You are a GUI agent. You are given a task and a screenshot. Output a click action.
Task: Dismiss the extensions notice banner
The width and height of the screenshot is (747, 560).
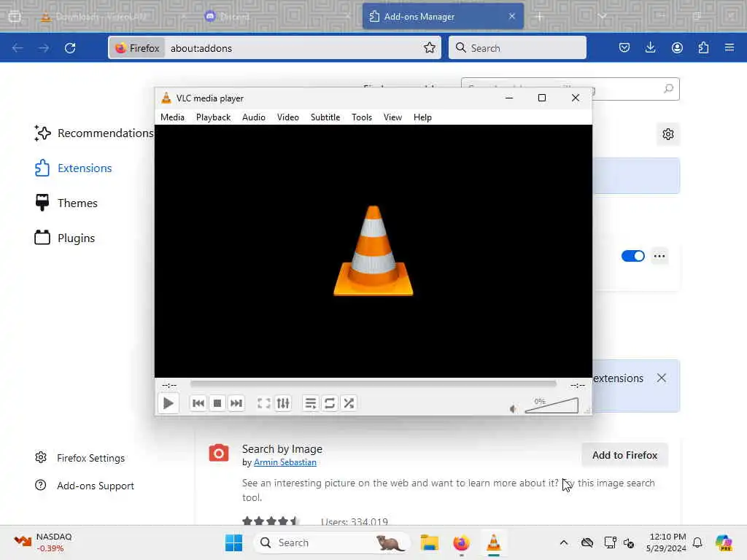[x=661, y=378]
